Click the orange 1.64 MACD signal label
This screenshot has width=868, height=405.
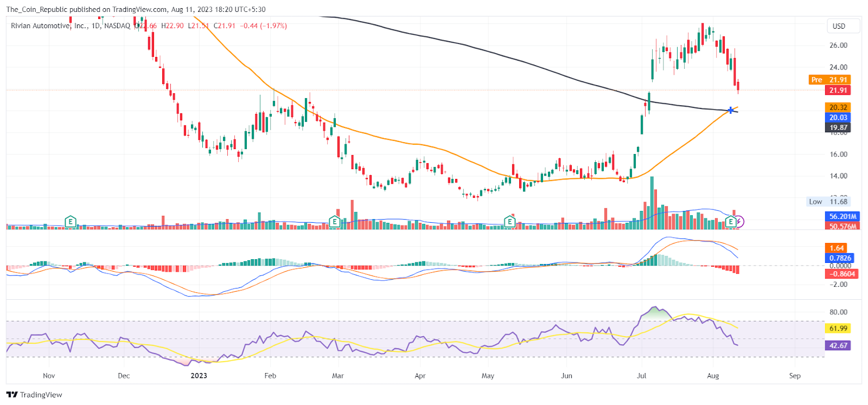(x=837, y=248)
